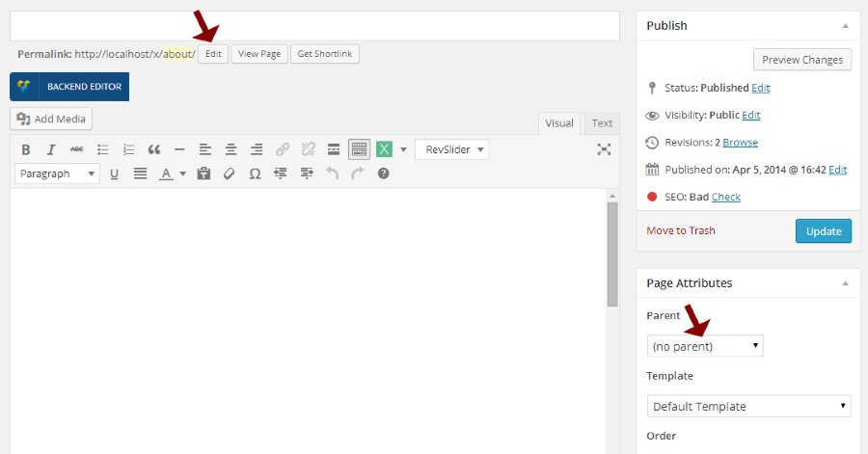
Task: Click the blue Update button
Action: click(824, 231)
